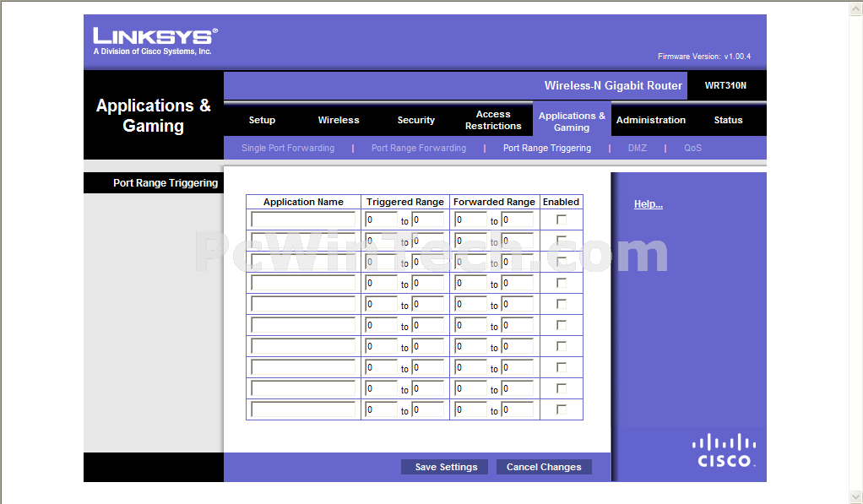Image resolution: width=863 pixels, height=504 pixels.
Task: Go to the QoS sub-tab
Action: coord(693,148)
